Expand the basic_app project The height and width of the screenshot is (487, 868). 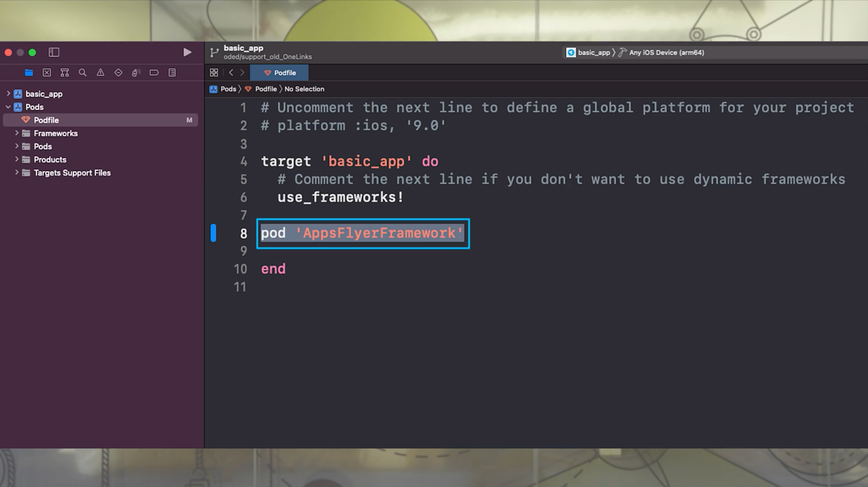coord(8,93)
